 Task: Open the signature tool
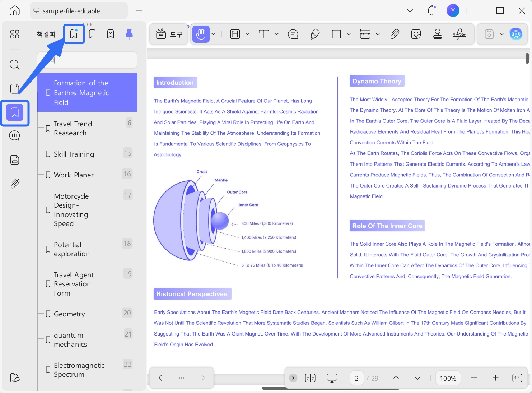click(459, 34)
